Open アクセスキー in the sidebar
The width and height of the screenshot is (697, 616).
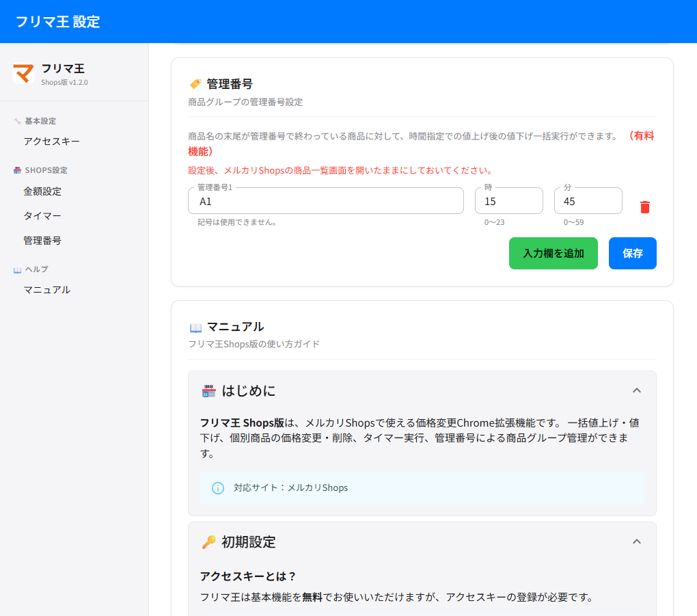click(x=52, y=142)
